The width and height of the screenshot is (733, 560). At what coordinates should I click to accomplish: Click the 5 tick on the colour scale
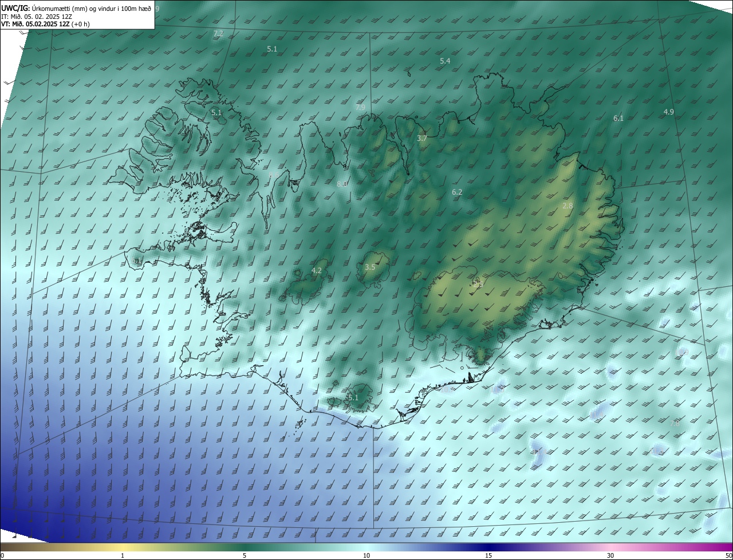[x=245, y=555]
